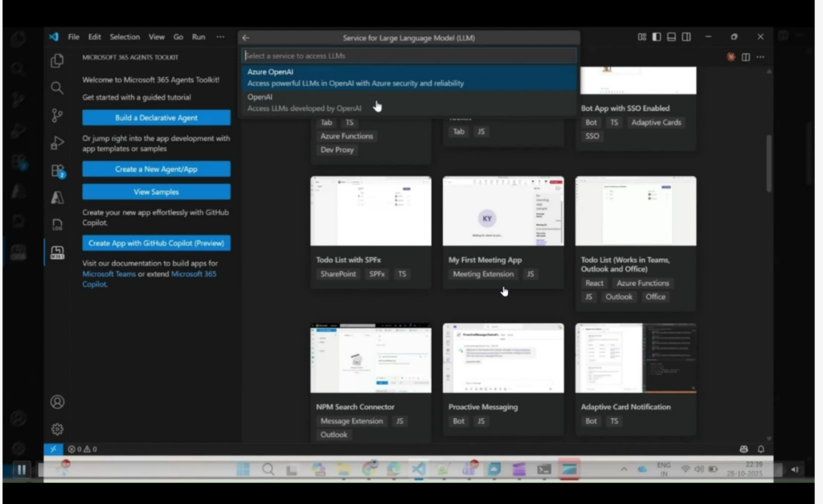Expand the menu bar overflow ellipsis
This screenshot has height=504, width=823.
(220, 37)
